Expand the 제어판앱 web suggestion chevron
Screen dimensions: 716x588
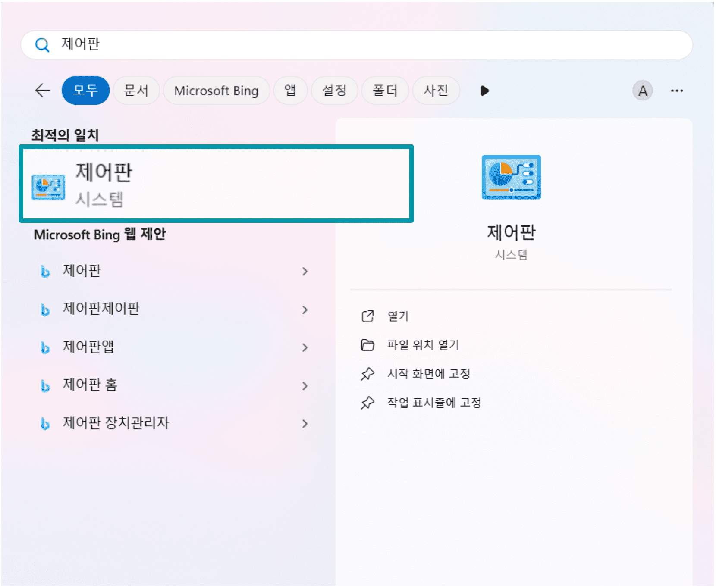coord(305,347)
